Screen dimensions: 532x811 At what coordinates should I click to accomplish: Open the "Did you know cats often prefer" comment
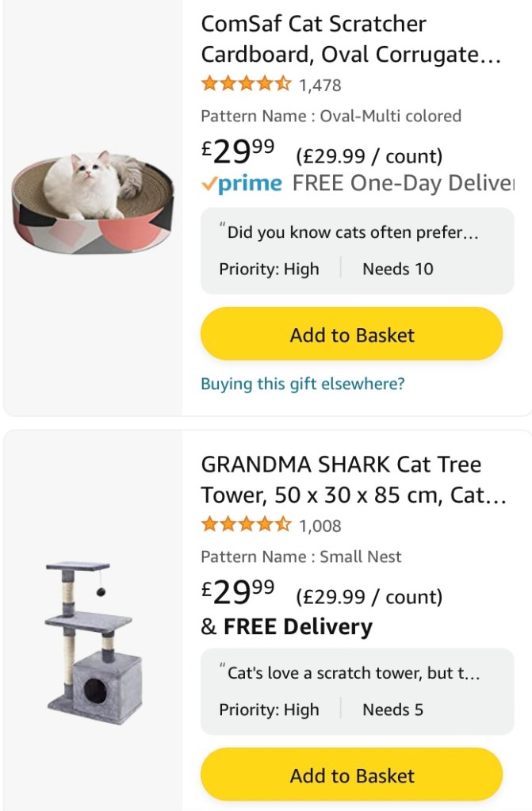click(x=352, y=233)
